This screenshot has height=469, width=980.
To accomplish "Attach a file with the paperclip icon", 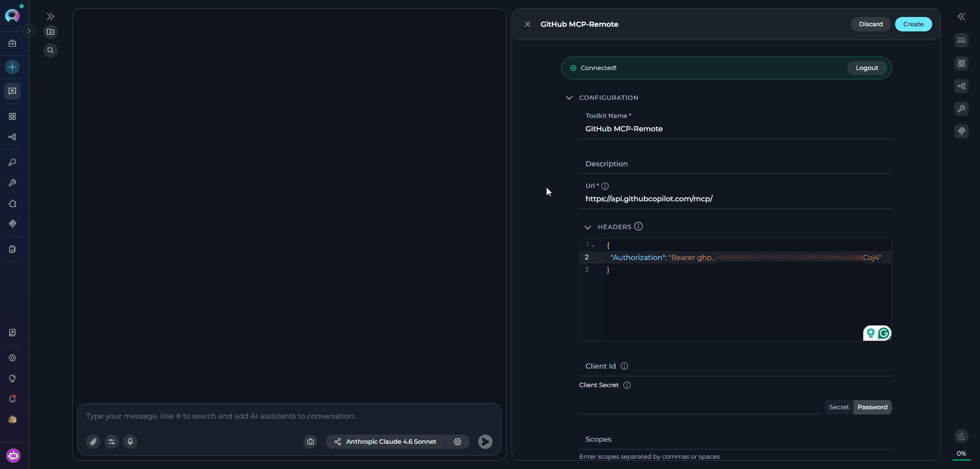I will (x=93, y=442).
